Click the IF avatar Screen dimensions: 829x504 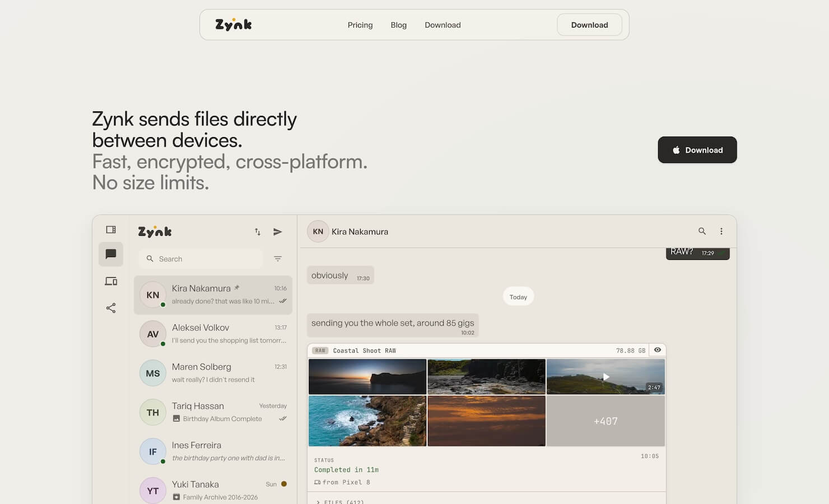tap(153, 451)
